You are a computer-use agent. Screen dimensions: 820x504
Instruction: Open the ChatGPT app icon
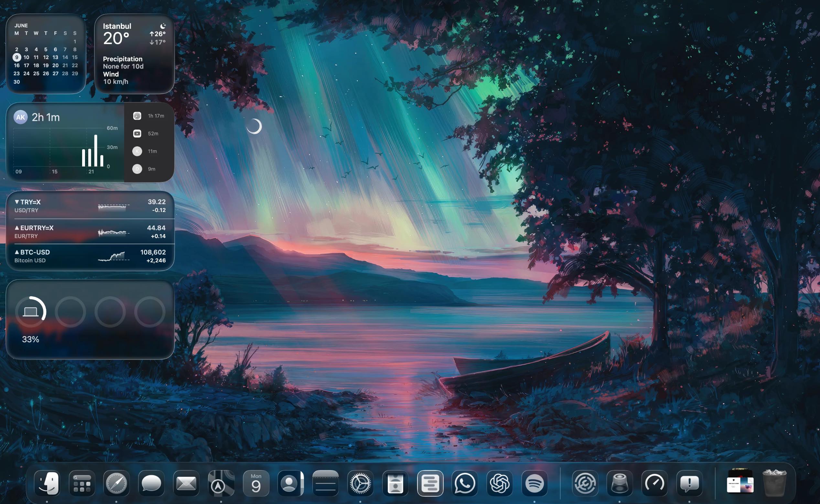[x=500, y=483]
